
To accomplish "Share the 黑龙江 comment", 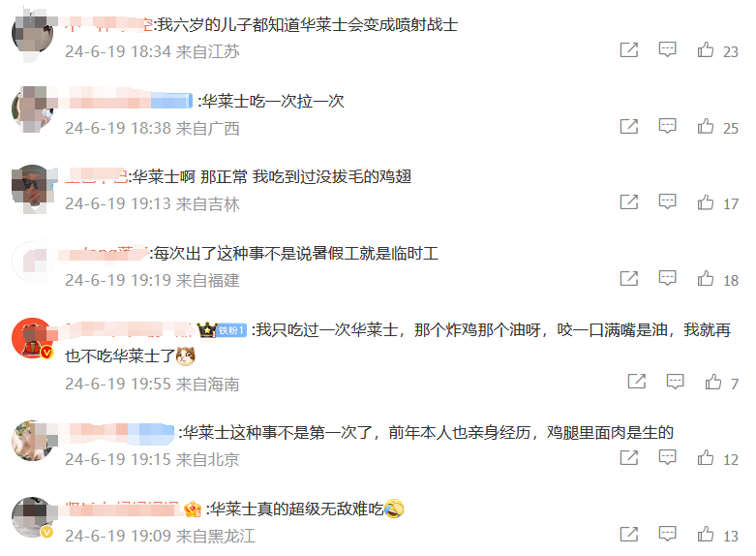I will (x=629, y=535).
